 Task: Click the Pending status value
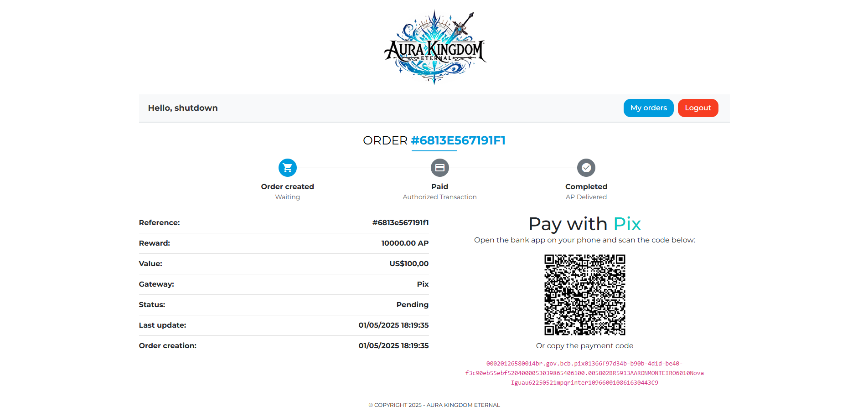pos(413,304)
